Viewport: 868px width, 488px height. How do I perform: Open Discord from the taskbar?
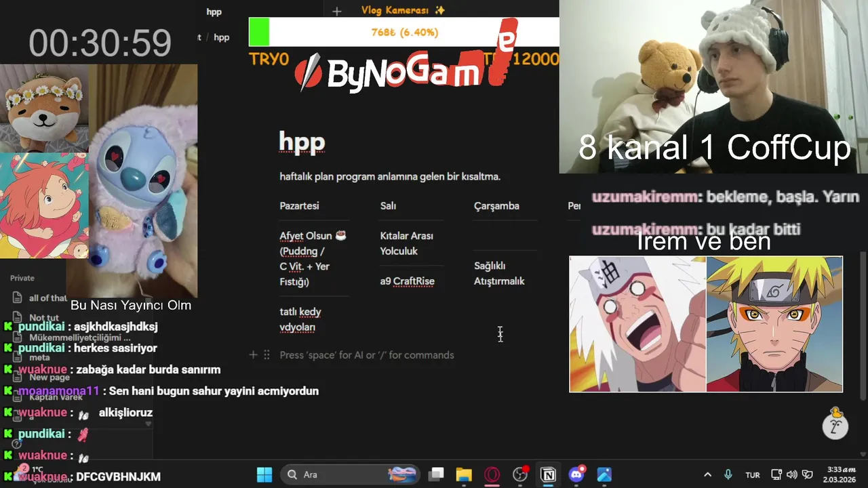point(576,474)
